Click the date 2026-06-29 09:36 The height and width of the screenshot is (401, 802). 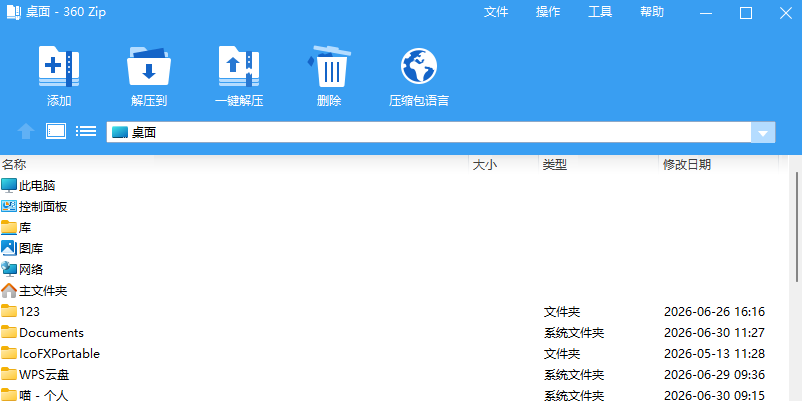point(714,374)
